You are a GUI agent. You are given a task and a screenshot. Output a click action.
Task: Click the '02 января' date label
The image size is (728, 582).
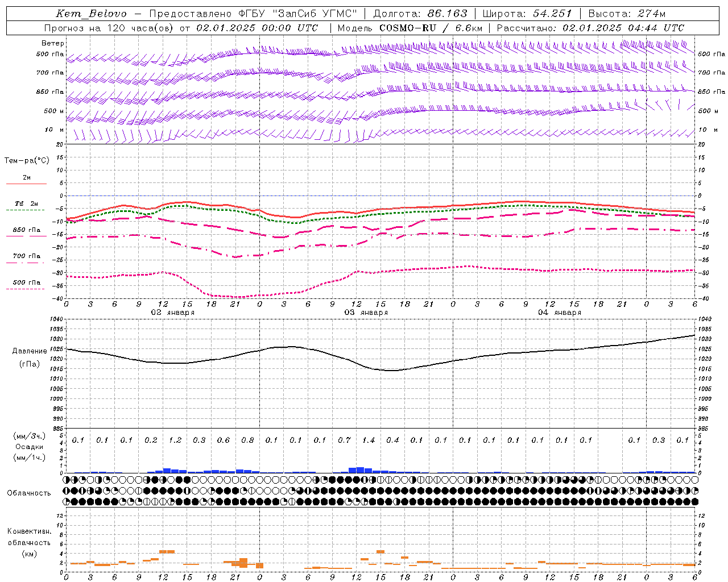point(172,313)
